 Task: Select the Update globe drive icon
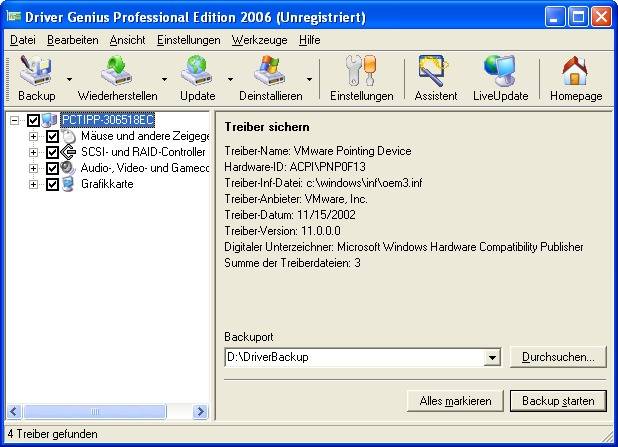(x=197, y=70)
